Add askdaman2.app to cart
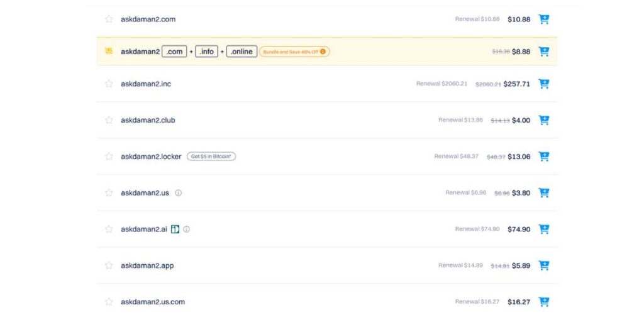The height and width of the screenshot is (322, 644). 544,265
